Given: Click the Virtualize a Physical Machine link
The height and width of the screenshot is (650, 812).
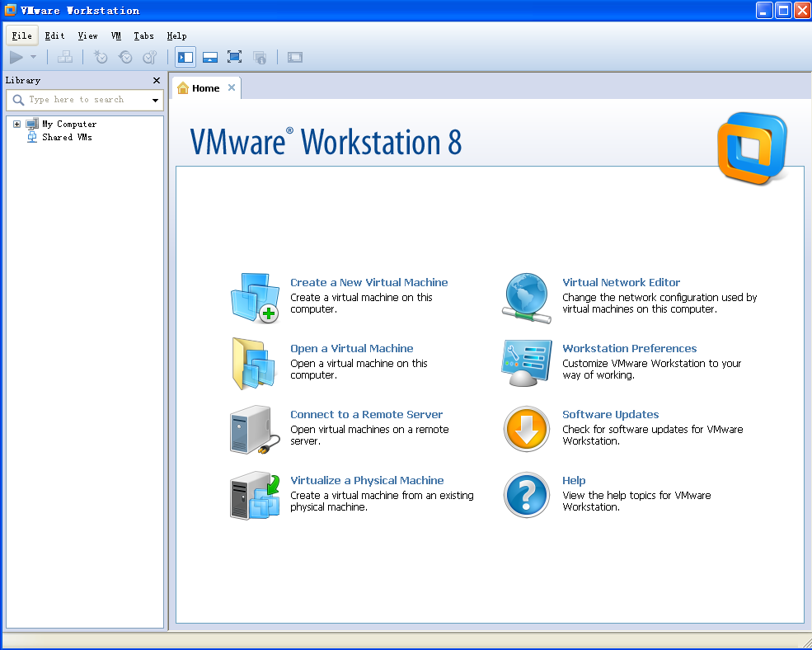Looking at the screenshot, I should [x=367, y=481].
